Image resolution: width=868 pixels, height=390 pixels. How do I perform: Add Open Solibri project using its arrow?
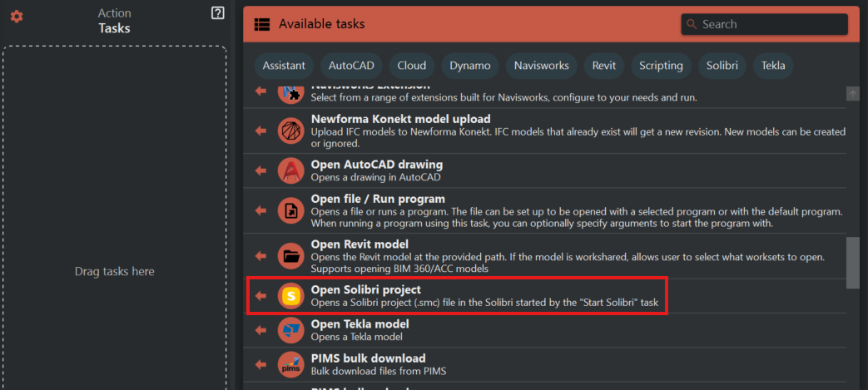click(260, 296)
